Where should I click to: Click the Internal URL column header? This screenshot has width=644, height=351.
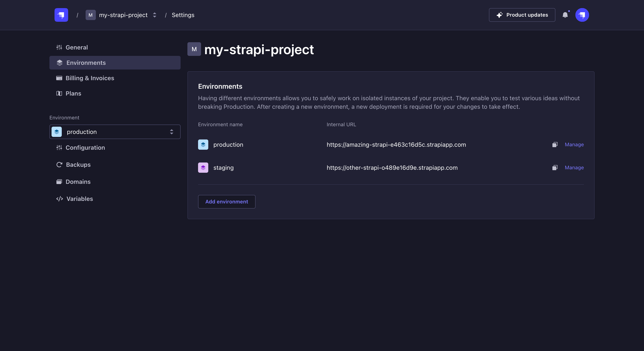pyautogui.click(x=341, y=125)
